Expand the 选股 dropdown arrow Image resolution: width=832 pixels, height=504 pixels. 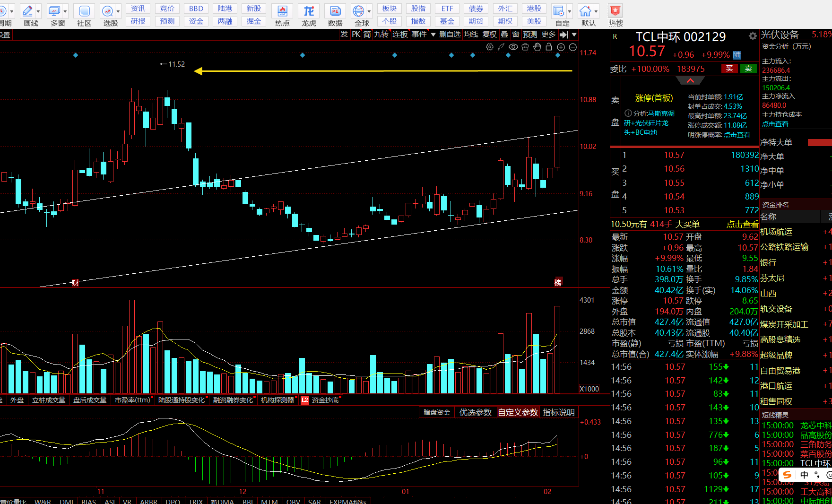point(118,11)
